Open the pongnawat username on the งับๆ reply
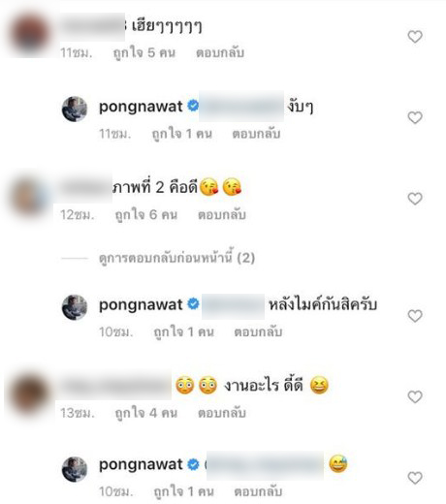446x504 pixels. 141,107
